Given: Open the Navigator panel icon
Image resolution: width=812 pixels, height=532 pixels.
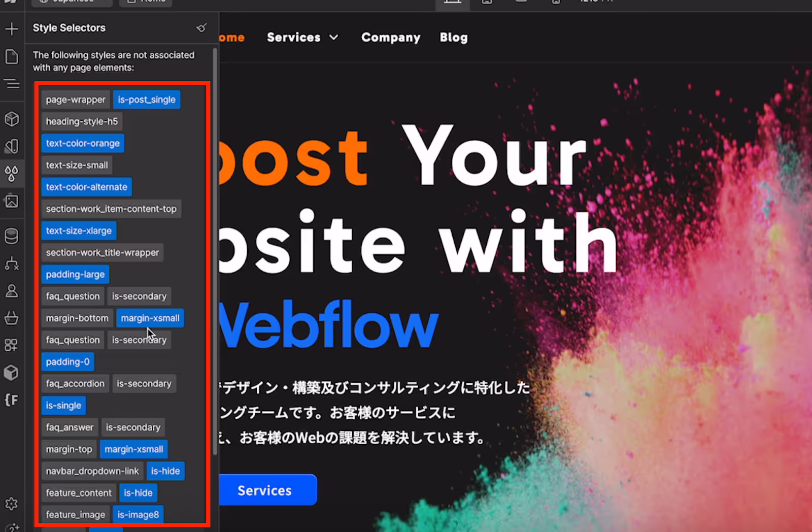Looking at the screenshot, I should [12, 84].
